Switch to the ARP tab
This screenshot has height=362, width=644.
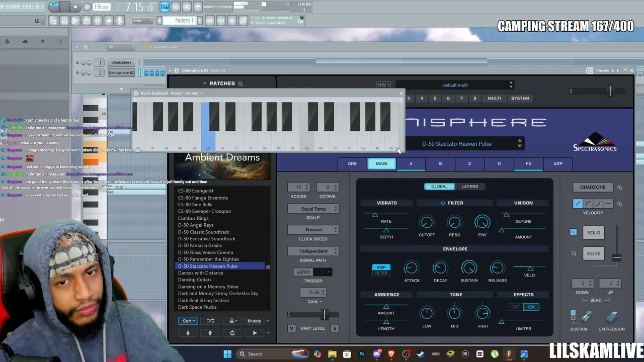coord(558,164)
